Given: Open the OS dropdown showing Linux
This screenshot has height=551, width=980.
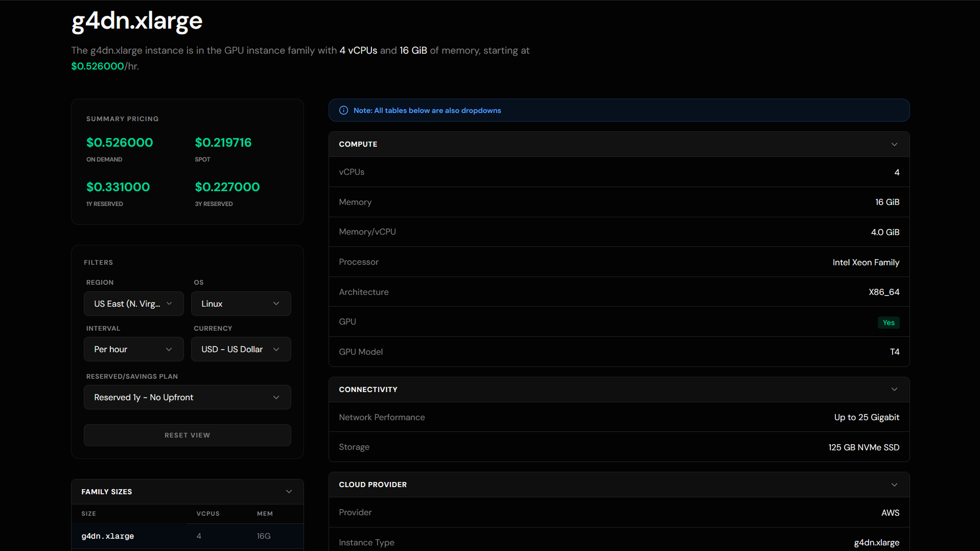Looking at the screenshot, I should 241,303.
